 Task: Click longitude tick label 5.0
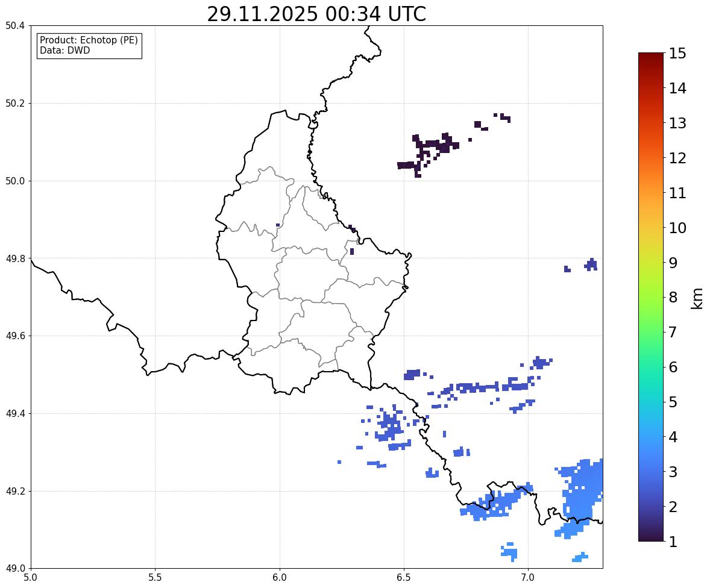pos(31,578)
